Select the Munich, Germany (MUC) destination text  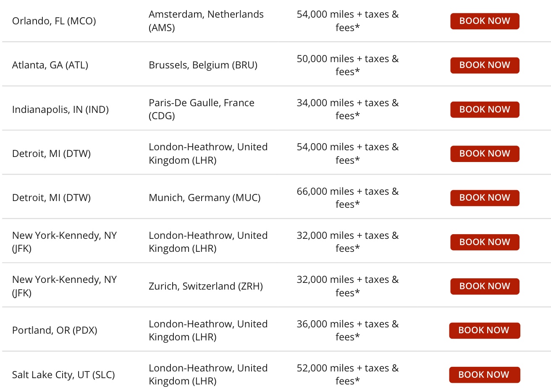click(205, 198)
